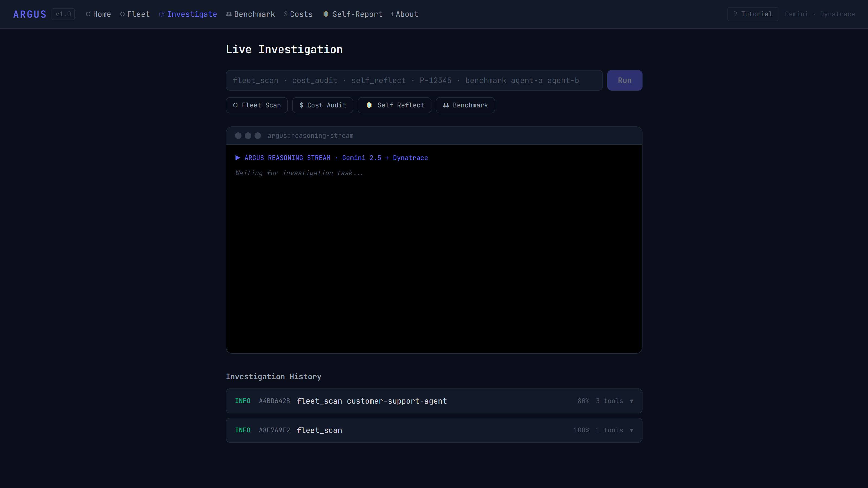Click the middle terminal window dot
The width and height of the screenshot is (868, 488).
[248, 136]
